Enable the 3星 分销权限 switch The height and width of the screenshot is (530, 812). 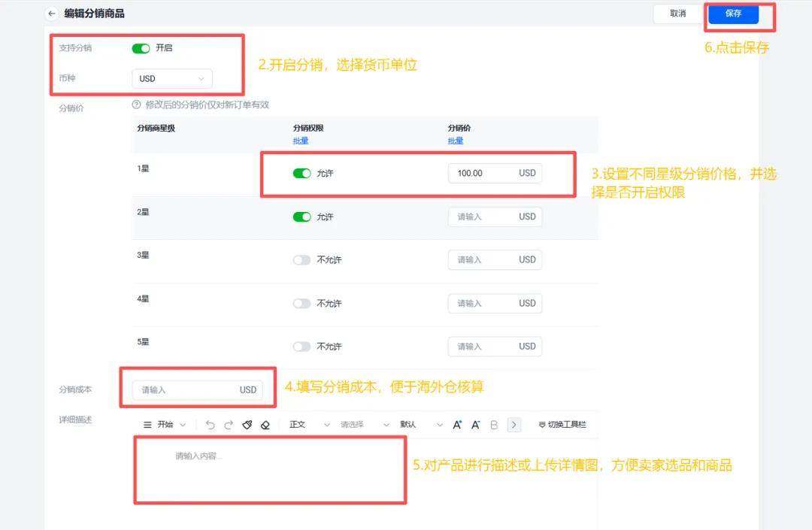coord(301,260)
